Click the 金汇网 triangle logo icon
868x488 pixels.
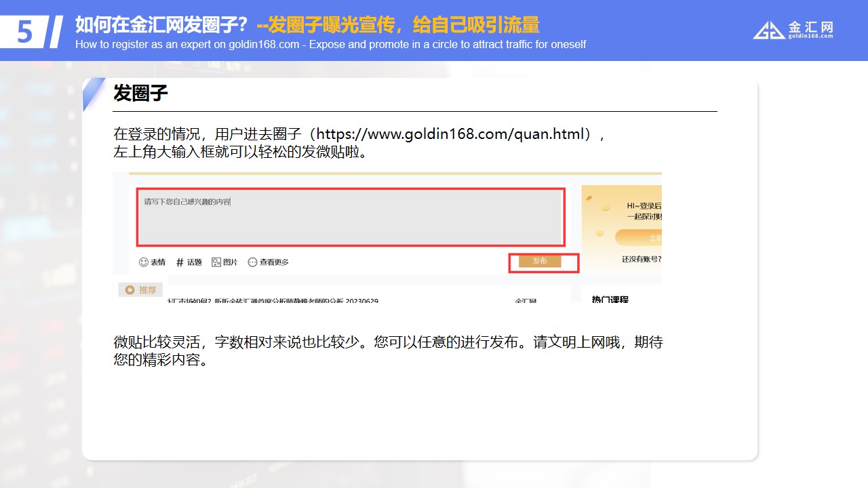pos(769,30)
